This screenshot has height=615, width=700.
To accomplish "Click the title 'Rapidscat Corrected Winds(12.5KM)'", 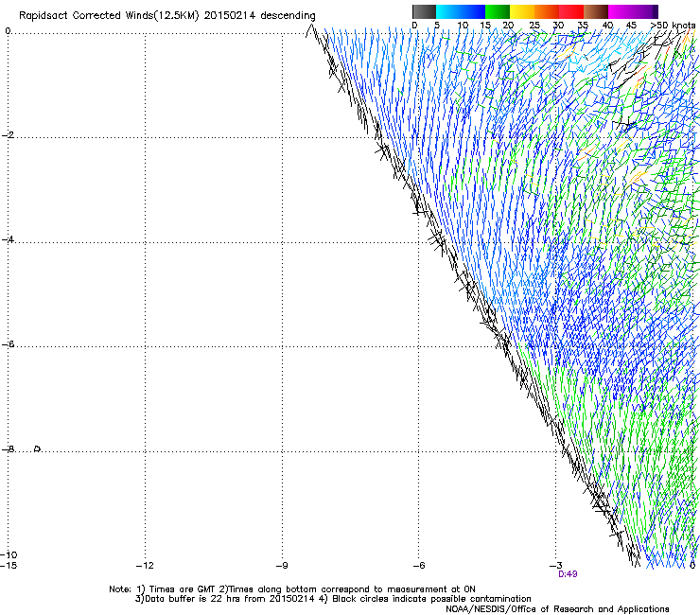I will tap(109, 16).
